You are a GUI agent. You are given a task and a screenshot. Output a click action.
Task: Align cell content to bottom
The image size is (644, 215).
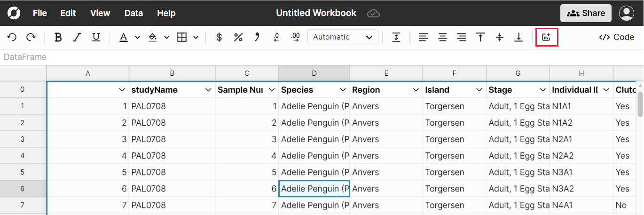(x=518, y=37)
